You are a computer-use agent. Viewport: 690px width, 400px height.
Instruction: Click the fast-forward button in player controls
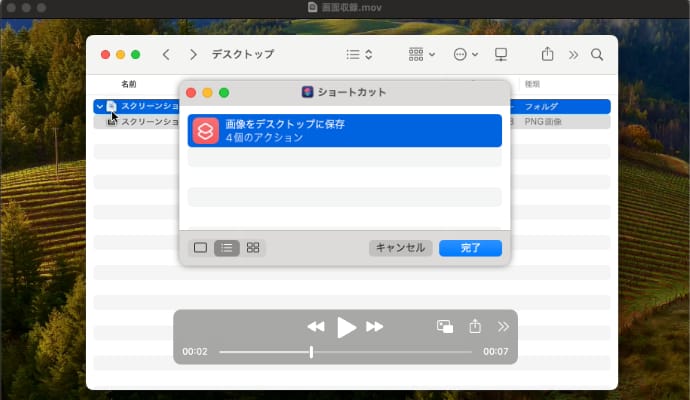(x=375, y=327)
